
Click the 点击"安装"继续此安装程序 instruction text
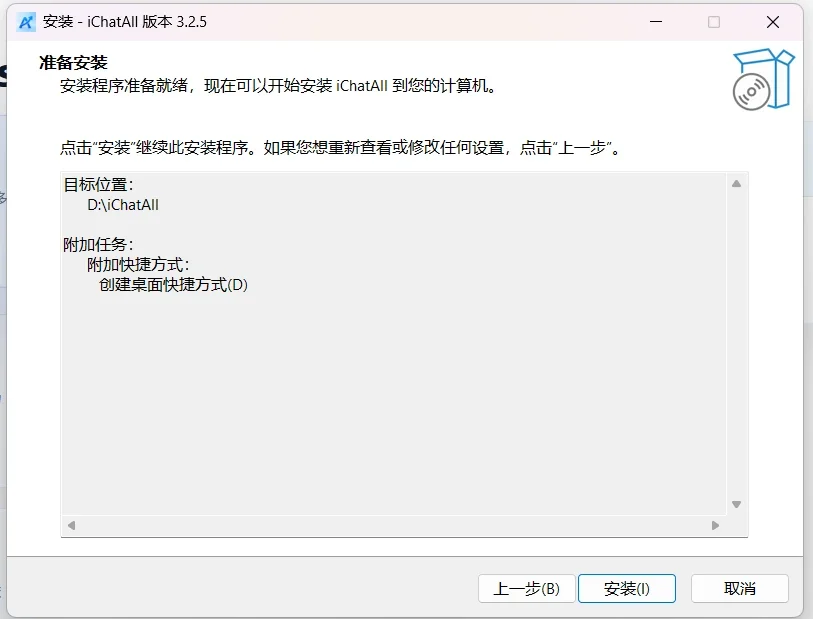(340, 148)
